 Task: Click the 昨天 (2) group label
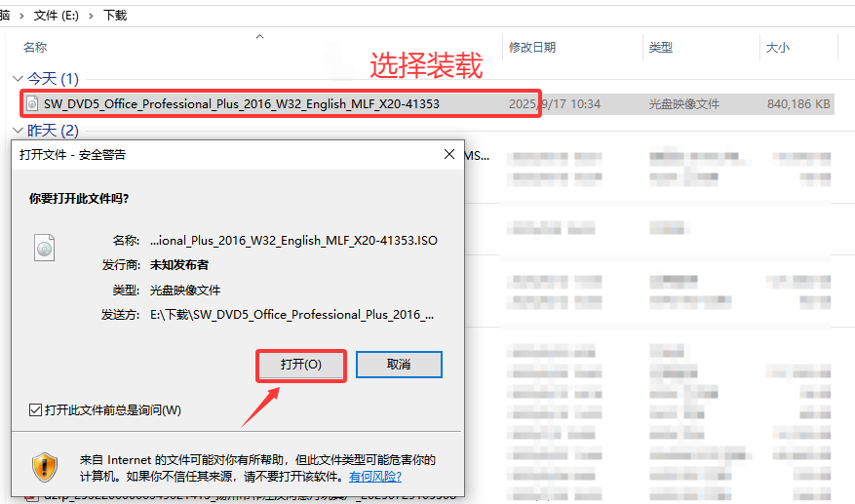(53, 131)
